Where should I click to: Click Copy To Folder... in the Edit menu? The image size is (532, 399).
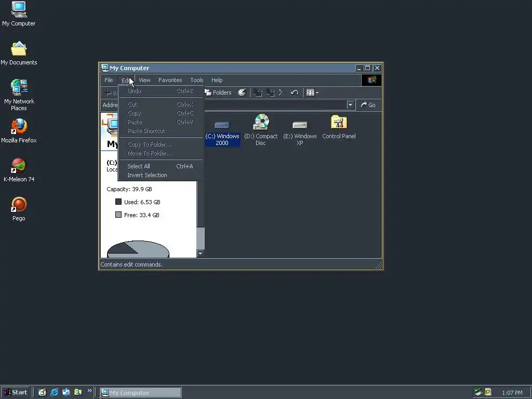161,144
